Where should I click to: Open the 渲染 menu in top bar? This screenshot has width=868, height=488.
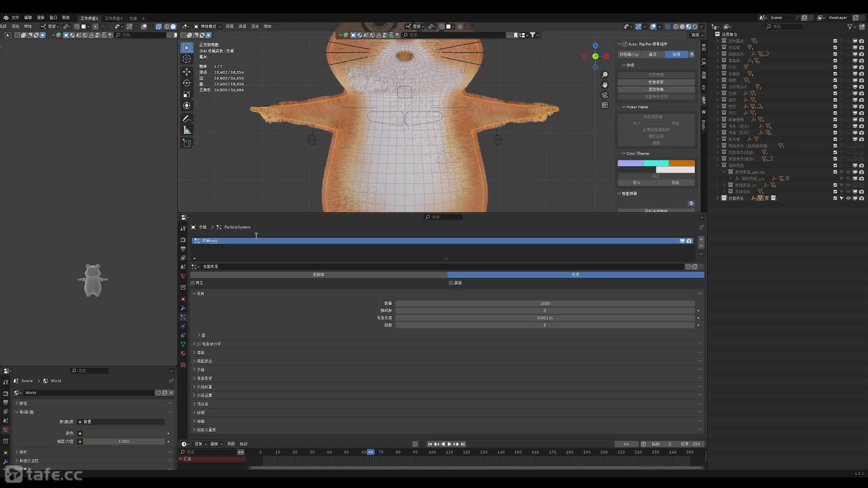41,18
